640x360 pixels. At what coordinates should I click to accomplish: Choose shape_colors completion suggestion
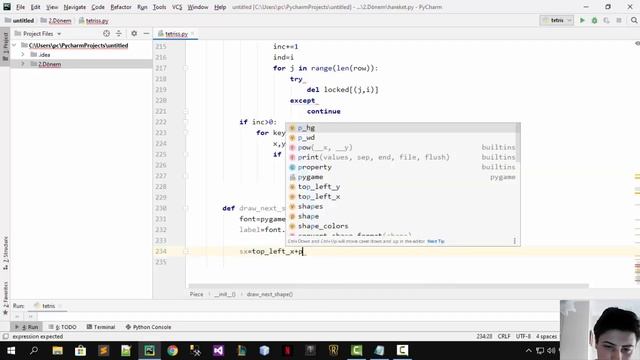402,226
